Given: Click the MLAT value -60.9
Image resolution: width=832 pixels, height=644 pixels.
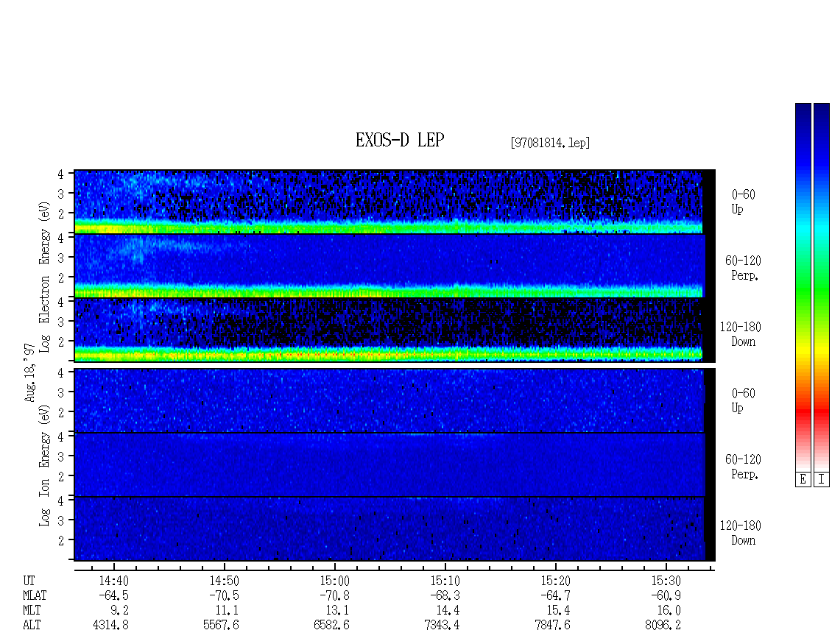Looking at the screenshot, I should tap(666, 595).
